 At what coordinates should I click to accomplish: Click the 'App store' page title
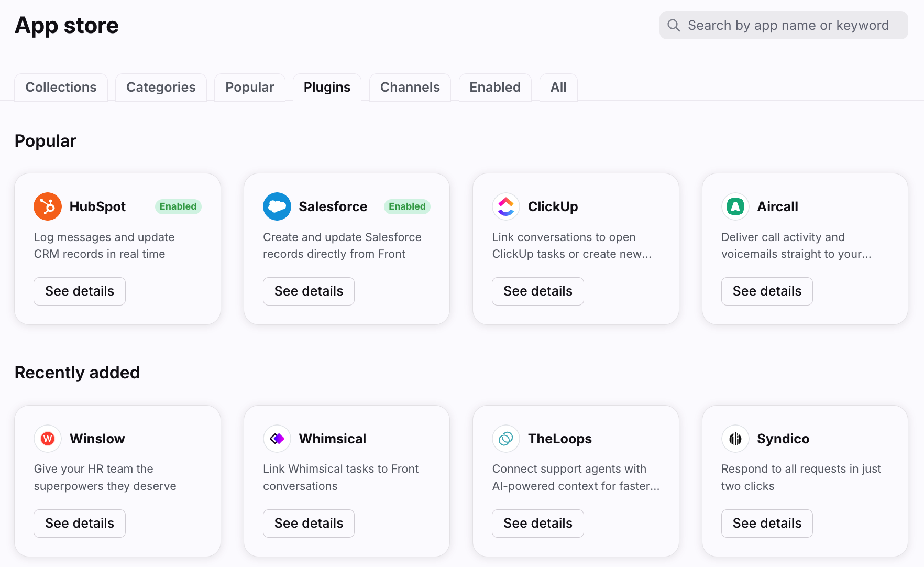[67, 25]
